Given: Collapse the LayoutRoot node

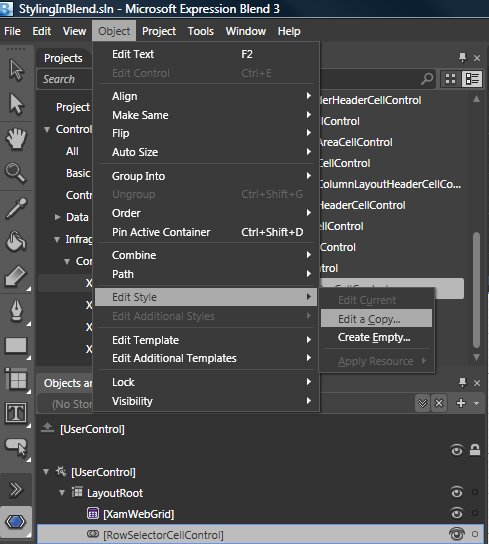Looking at the screenshot, I should [62, 493].
